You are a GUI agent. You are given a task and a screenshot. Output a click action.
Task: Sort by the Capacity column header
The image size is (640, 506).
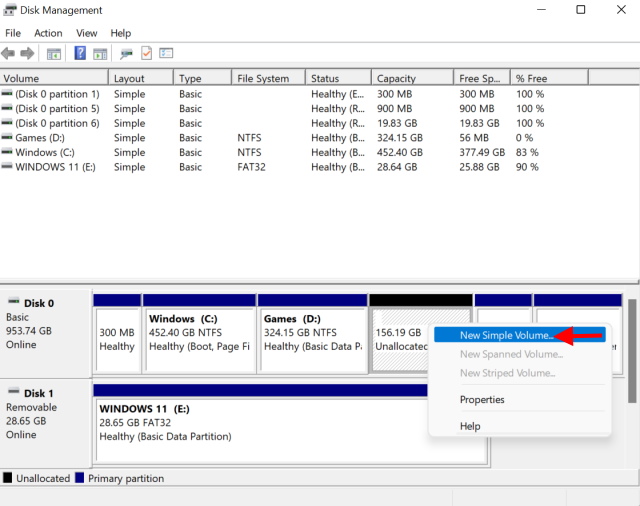412,78
